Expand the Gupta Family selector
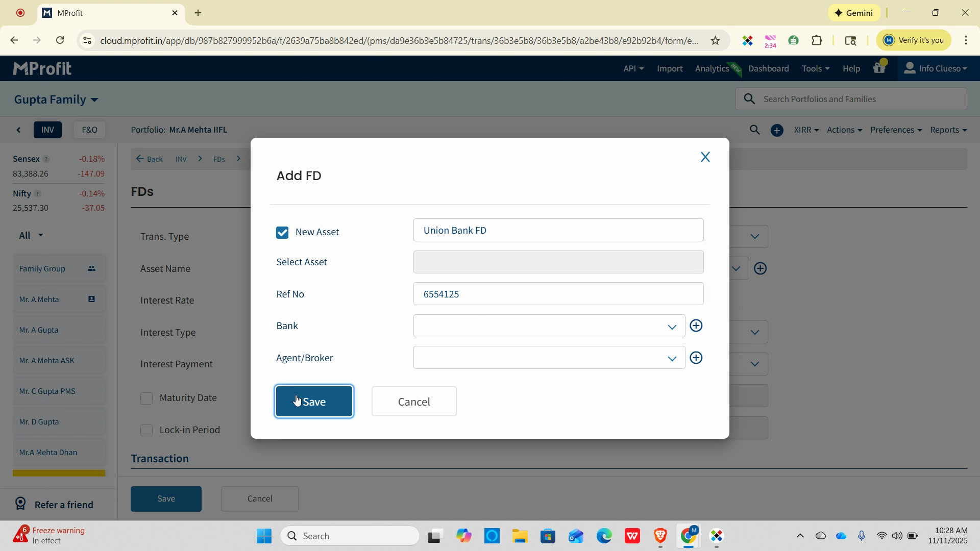The height and width of the screenshot is (551, 980). (56, 99)
